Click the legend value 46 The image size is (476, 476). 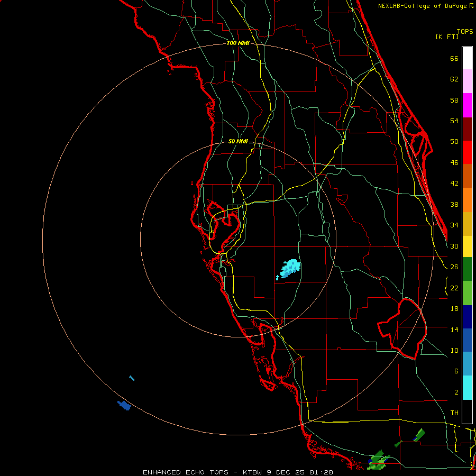454,163
